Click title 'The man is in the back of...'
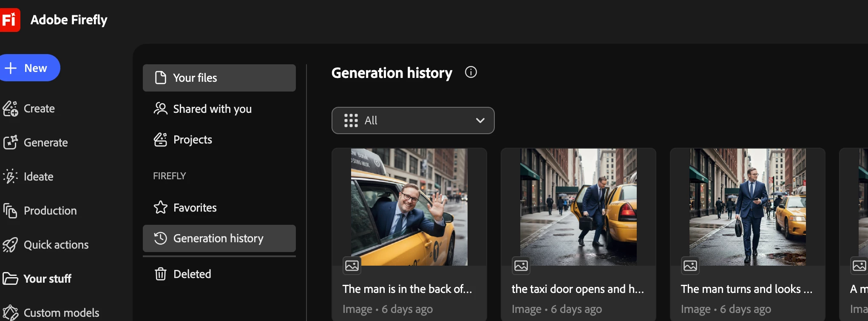Image resolution: width=868 pixels, height=321 pixels. point(407,289)
